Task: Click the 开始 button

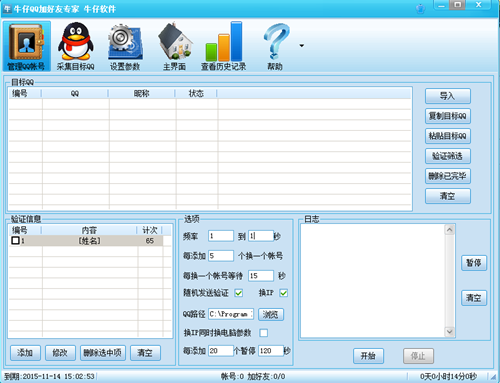Action: coord(368,356)
